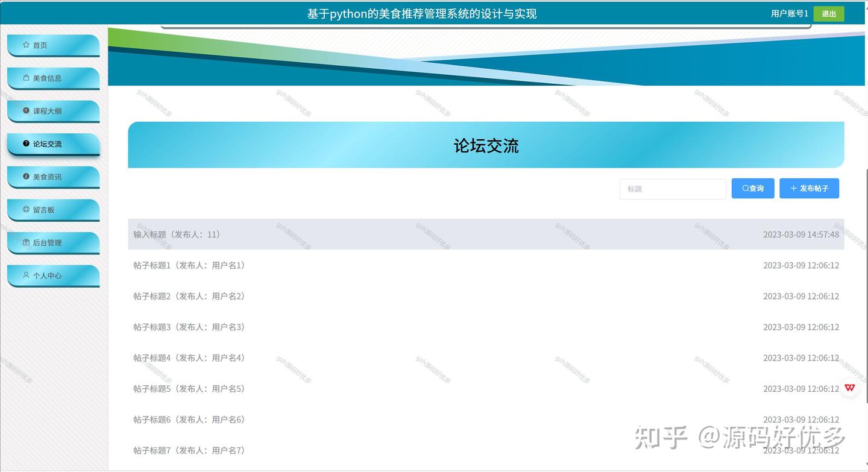Click the question-mark icon beside 论坛交流
The height and width of the screenshot is (472, 868).
25,143
